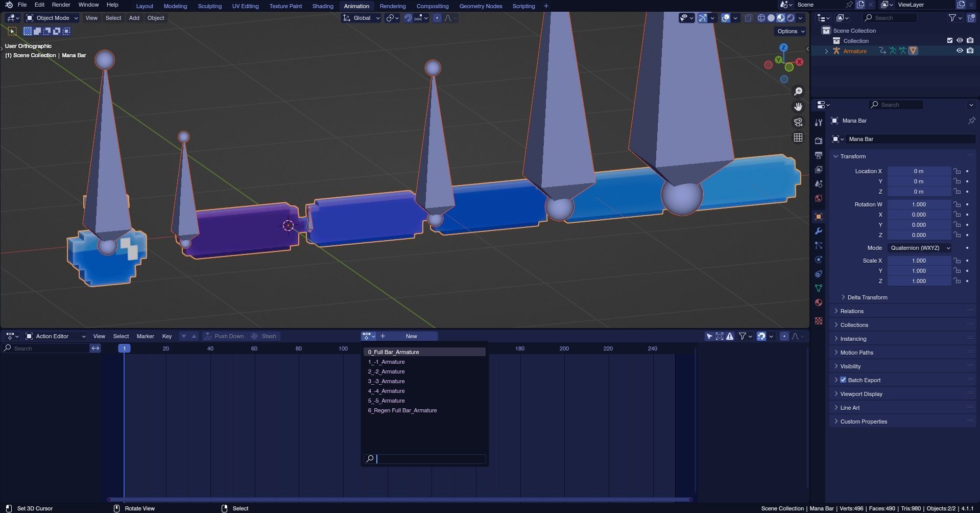Expand the Custom Properties panel
This screenshot has height=513, width=980.
[863, 422]
